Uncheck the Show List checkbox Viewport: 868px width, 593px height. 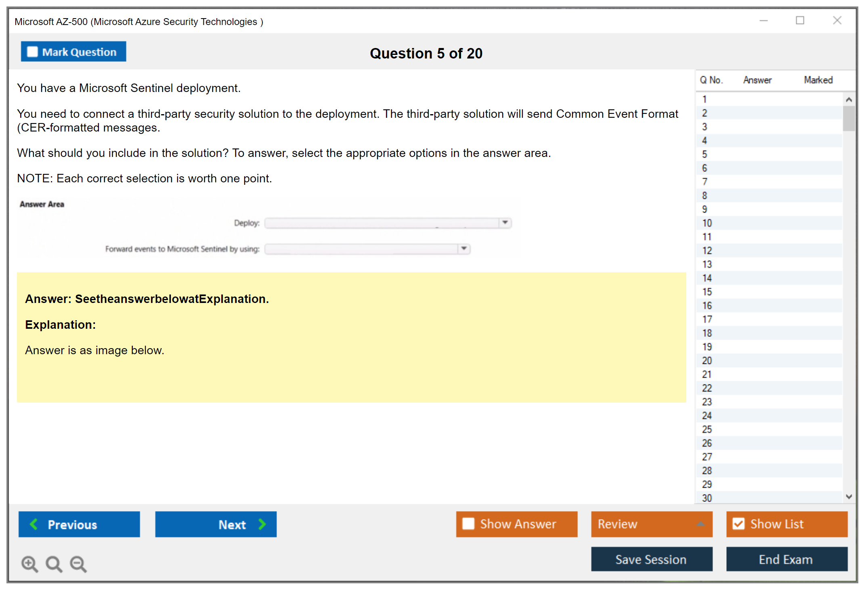coord(738,524)
